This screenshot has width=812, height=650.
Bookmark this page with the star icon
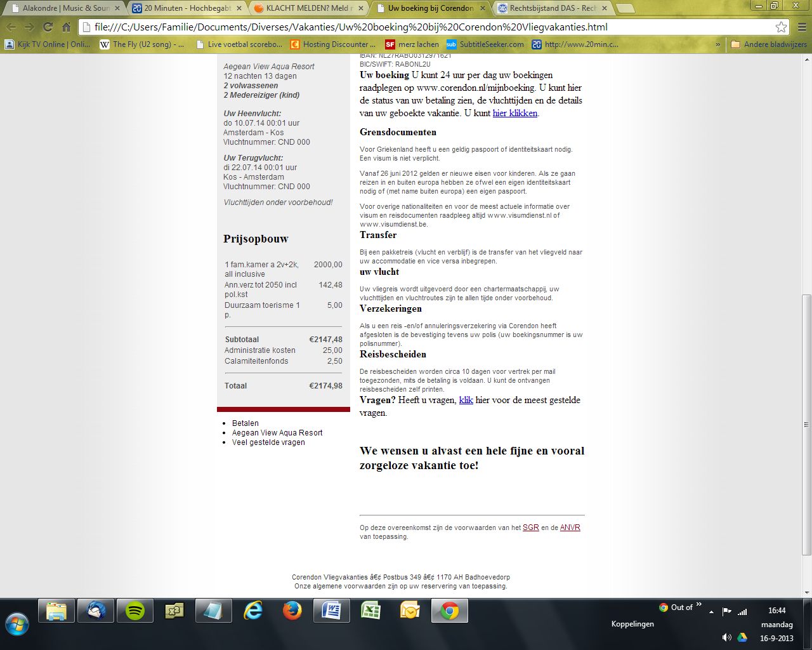click(x=781, y=27)
